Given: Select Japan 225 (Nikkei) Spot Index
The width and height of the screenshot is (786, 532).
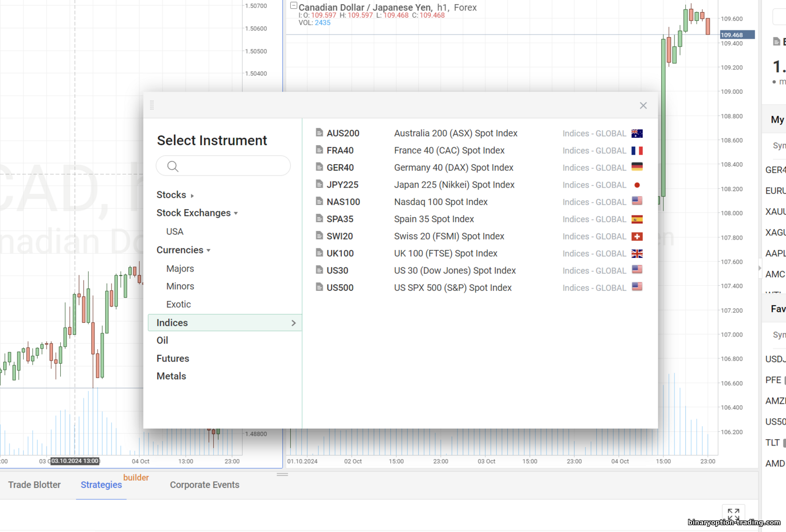Looking at the screenshot, I should click(454, 185).
